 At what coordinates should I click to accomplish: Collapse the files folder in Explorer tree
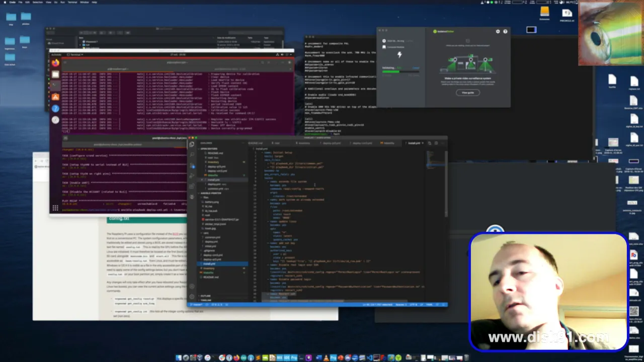tap(205, 198)
